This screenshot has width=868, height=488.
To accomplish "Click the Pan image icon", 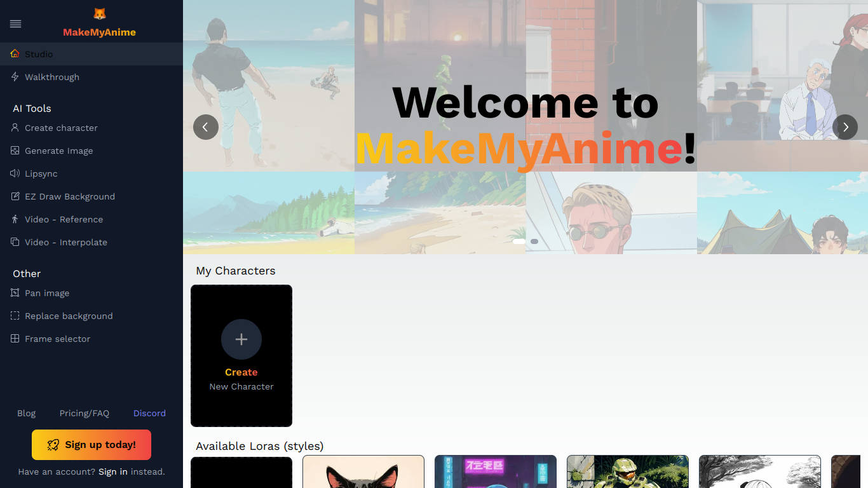I will pos(15,293).
